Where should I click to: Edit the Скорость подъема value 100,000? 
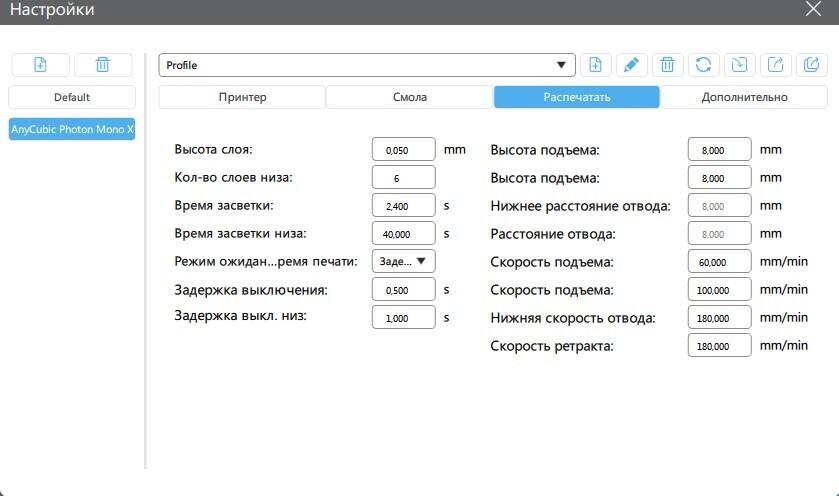(720, 289)
